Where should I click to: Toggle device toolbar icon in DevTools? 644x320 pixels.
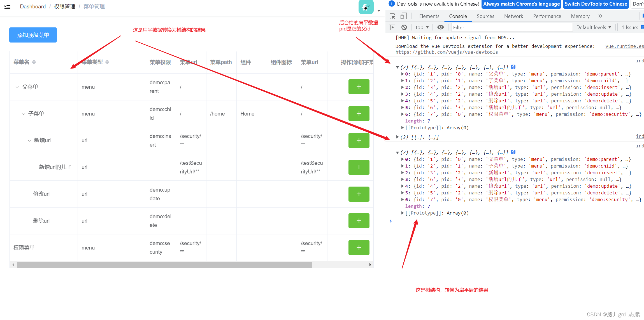(403, 16)
